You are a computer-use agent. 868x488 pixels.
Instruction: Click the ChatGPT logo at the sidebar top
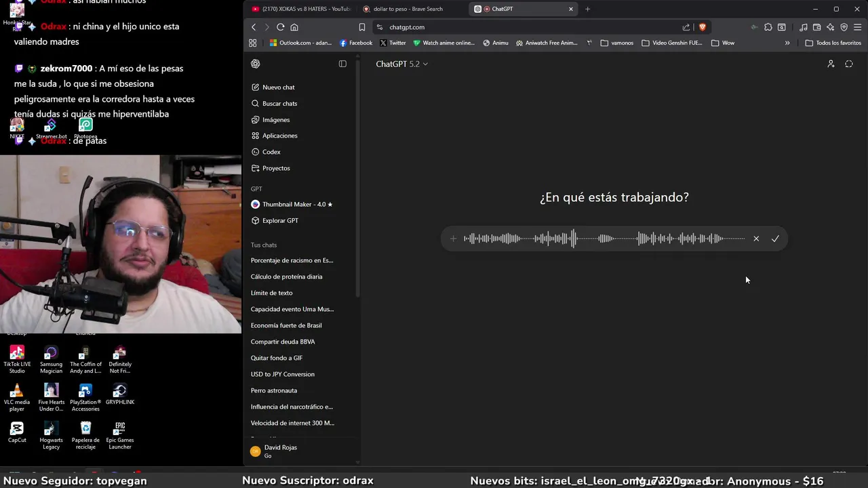256,64
